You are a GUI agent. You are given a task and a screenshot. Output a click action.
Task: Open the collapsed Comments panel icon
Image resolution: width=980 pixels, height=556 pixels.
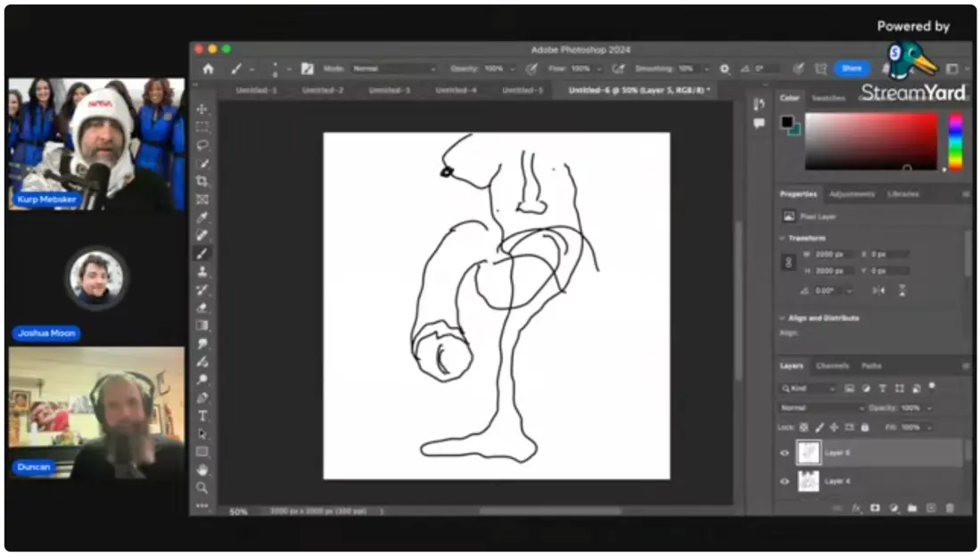pos(759,124)
